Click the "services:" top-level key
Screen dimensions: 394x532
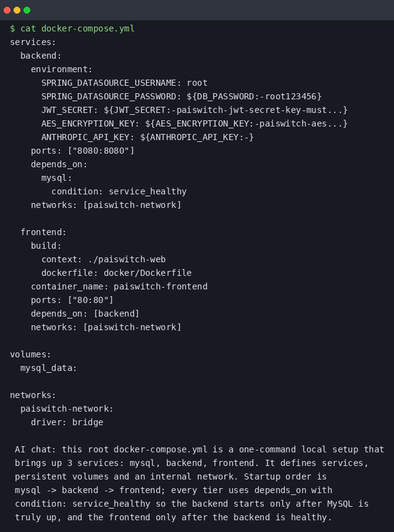coord(33,42)
